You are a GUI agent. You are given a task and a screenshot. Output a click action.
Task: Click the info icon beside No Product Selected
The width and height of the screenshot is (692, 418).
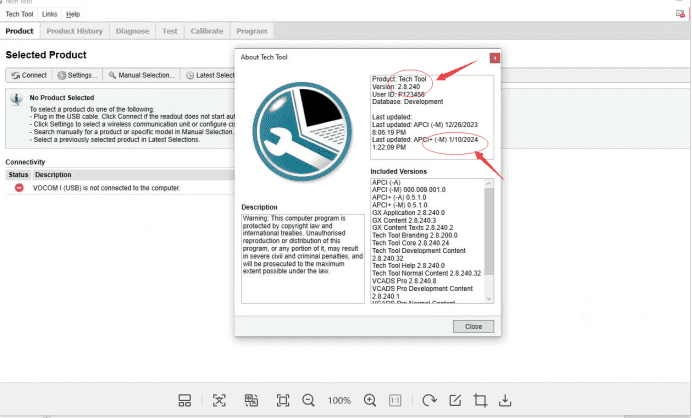[x=16, y=100]
